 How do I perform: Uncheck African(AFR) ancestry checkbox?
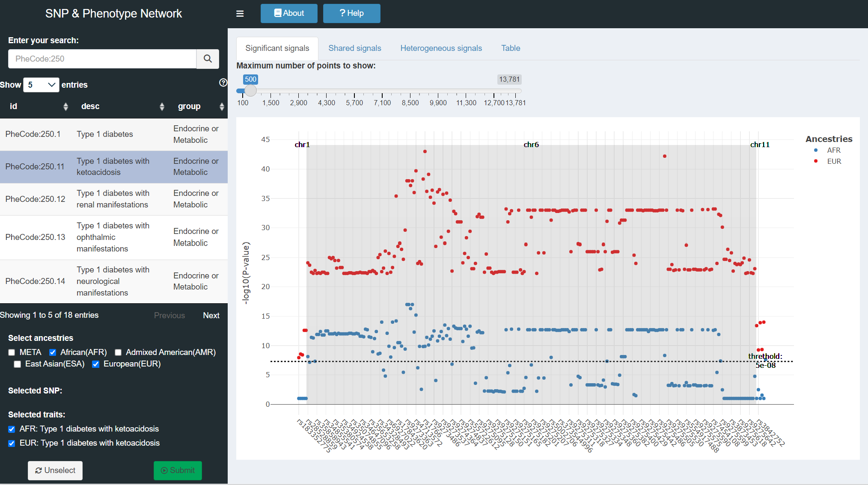(53, 352)
